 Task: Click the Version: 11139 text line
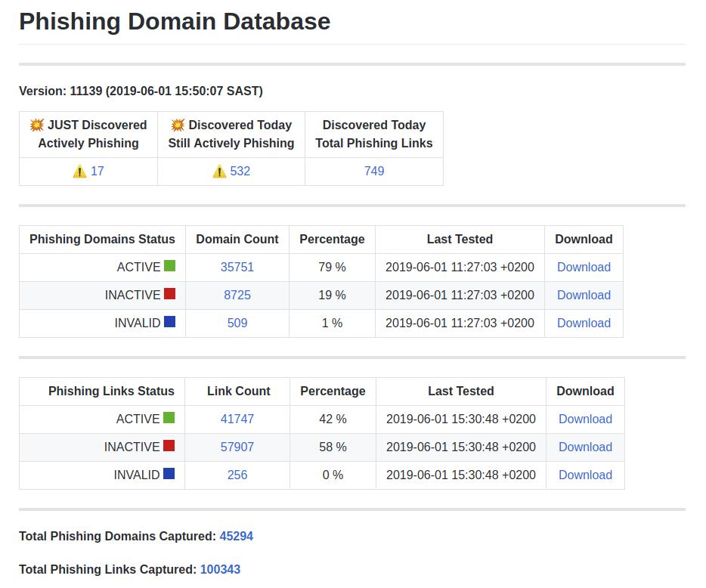[141, 91]
